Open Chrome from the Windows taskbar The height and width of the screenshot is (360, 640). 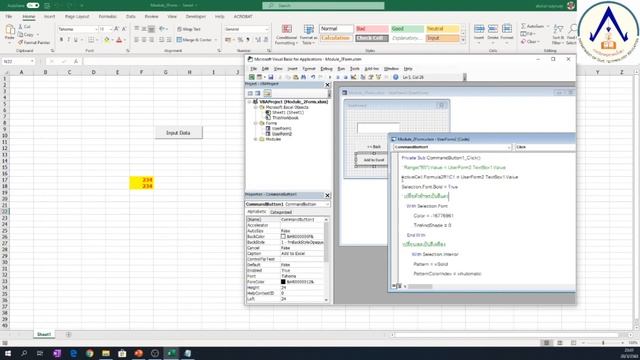tap(89, 353)
